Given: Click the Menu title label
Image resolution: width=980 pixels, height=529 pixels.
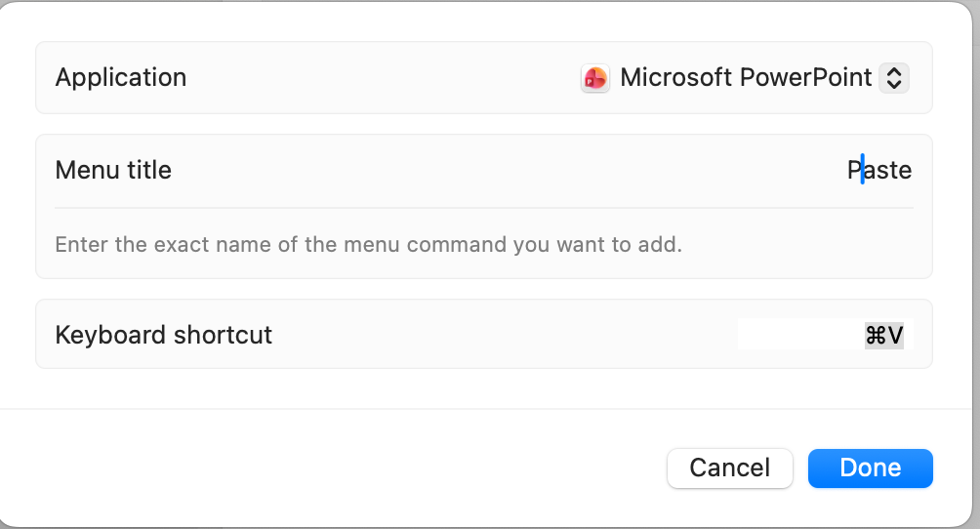Looking at the screenshot, I should tap(113, 171).
